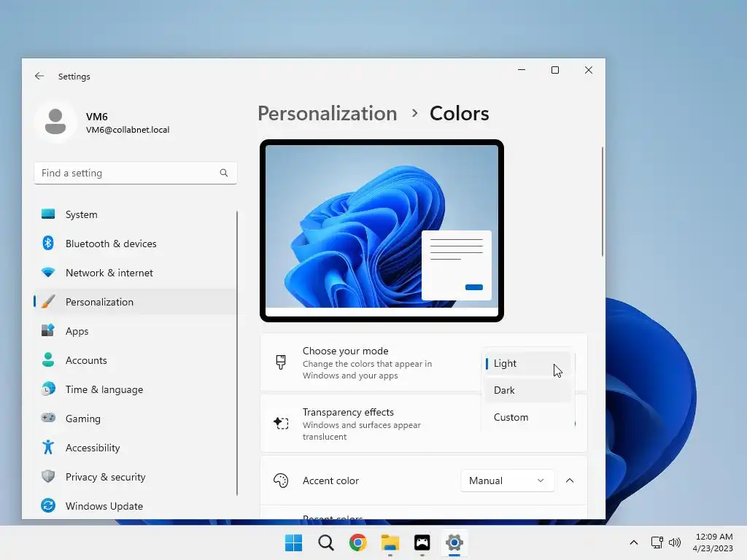Image resolution: width=747 pixels, height=560 pixels.
Task: Show hidden tray icons chevron
Action: pyautogui.click(x=634, y=542)
